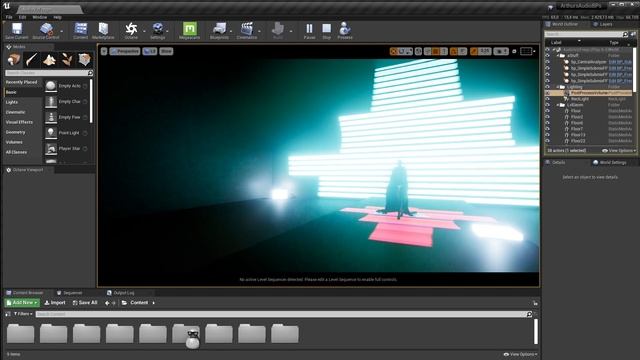Toggle visibility of Floor7 in outliner
The width and height of the screenshot is (640, 360).
pos(548,129)
